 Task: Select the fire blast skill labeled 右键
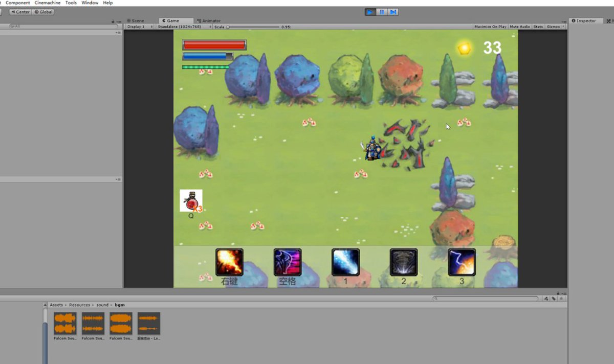click(229, 261)
